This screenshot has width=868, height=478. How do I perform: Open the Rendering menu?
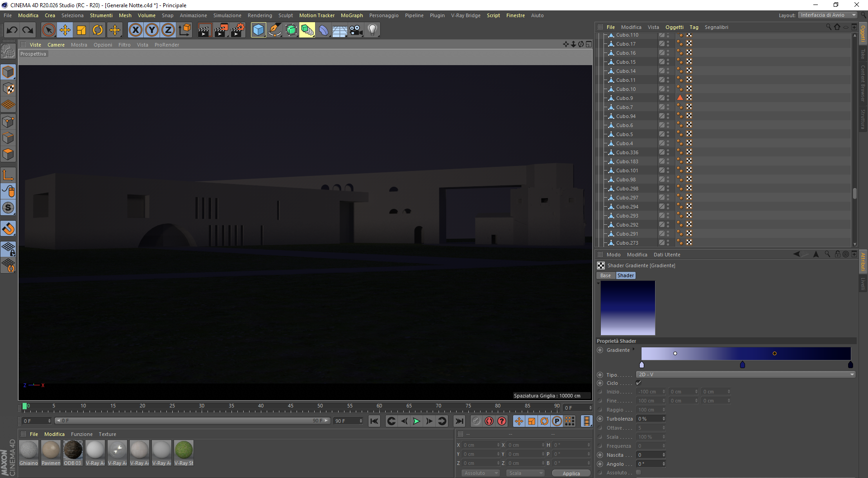pyautogui.click(x=260, y=15)
